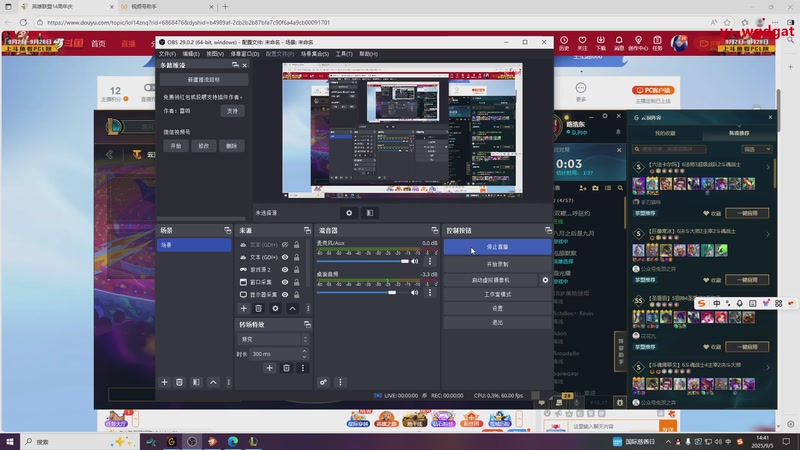Image resolution: width=800 pixels, height=450 pixels.
Task: Open the 停靠窗口(D) menu
Action: 245,54
